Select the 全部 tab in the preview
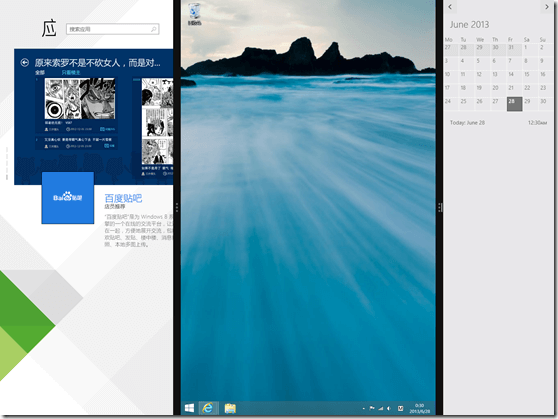Image resolution: width=558 pixels, height=419 pixels. click(x=40, y=72)
